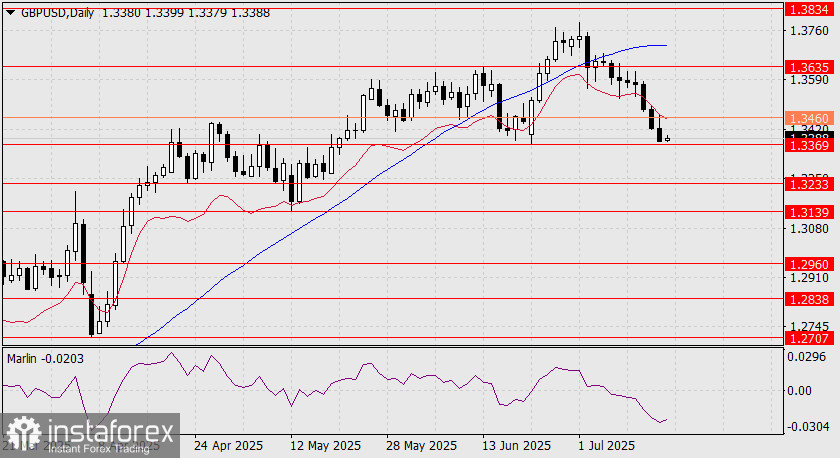This screenshot has width=840, height=458.
Task: Click the 1.3635 red price level label
Action: click(x=809, y=67)
